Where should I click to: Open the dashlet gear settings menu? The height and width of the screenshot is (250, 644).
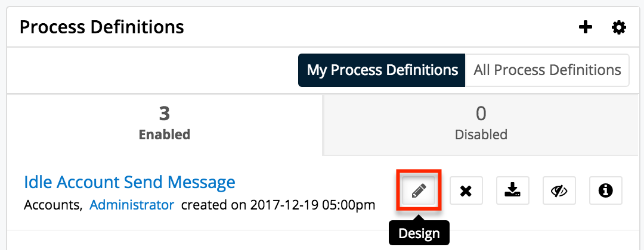[x=619, y=27]
